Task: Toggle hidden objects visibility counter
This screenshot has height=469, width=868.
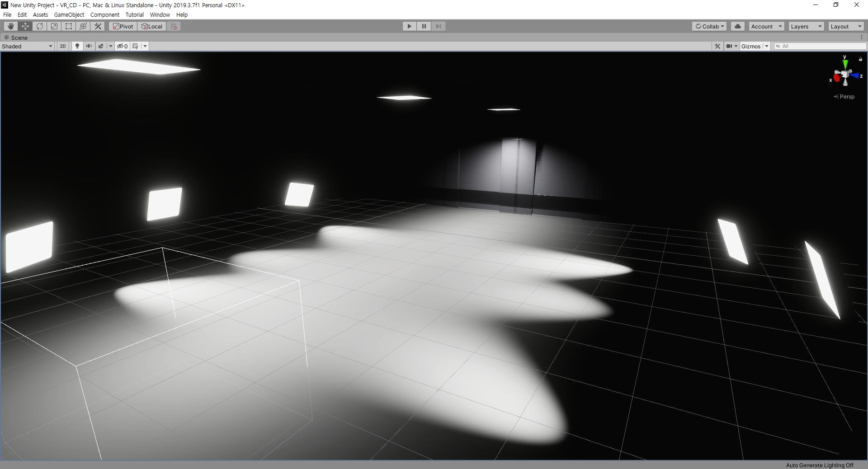Action: (123, 46)
